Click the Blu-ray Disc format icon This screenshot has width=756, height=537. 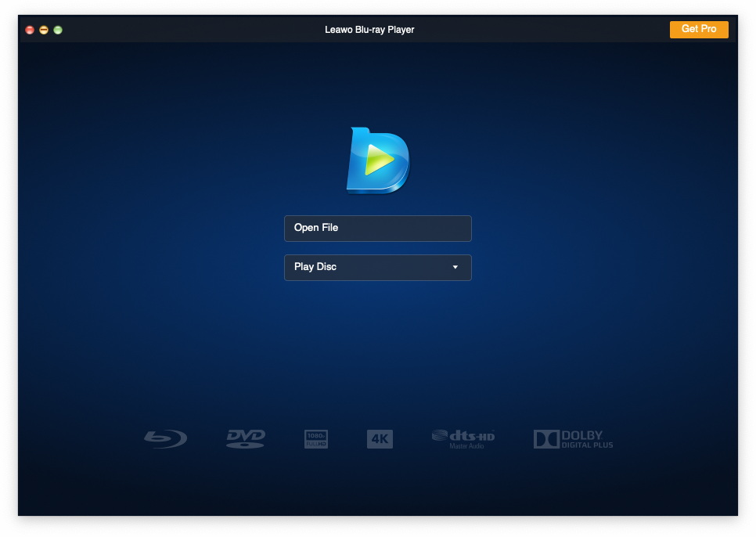[165, 438]
